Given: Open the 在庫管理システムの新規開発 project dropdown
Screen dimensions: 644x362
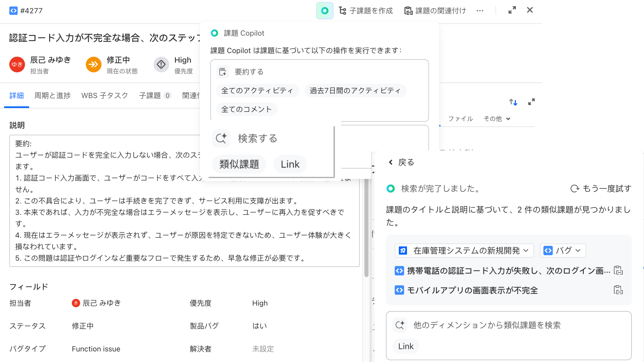Looking at the screenshot, I should 464,251.
